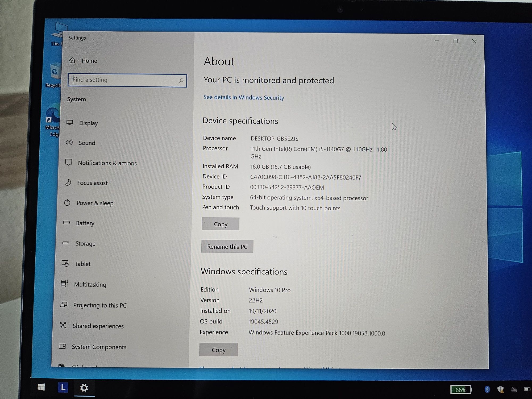This screenshot has width=532, height=399.
Task: Select the version 22H2 value
Action: [256, 300]
